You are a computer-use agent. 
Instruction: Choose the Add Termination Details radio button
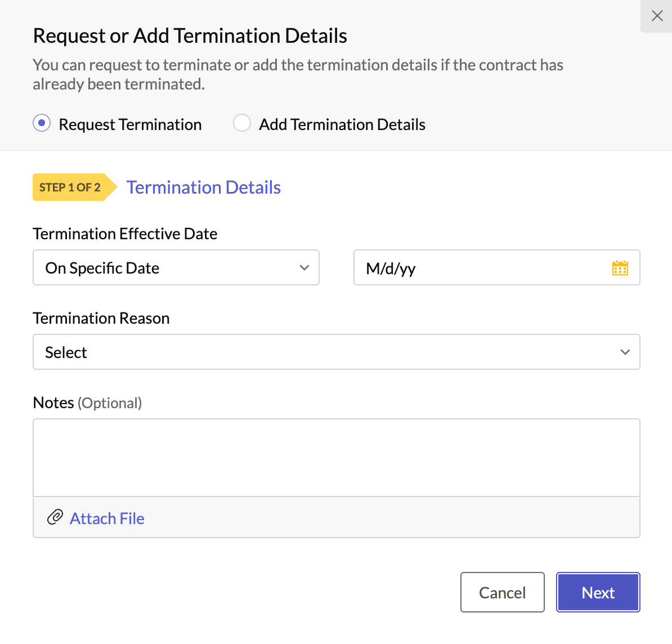(241, 123)
